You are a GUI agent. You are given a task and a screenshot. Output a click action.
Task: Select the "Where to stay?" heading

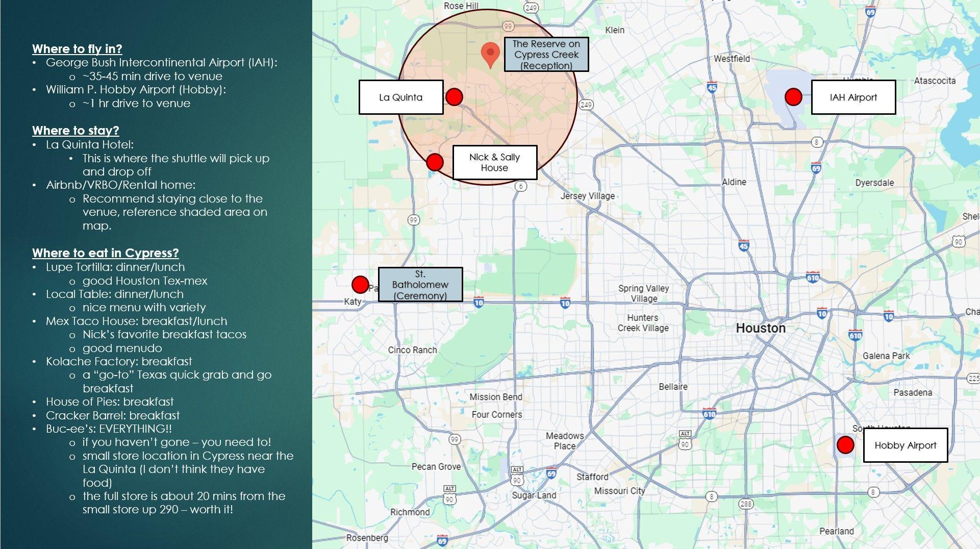click(x=76, y=131)
